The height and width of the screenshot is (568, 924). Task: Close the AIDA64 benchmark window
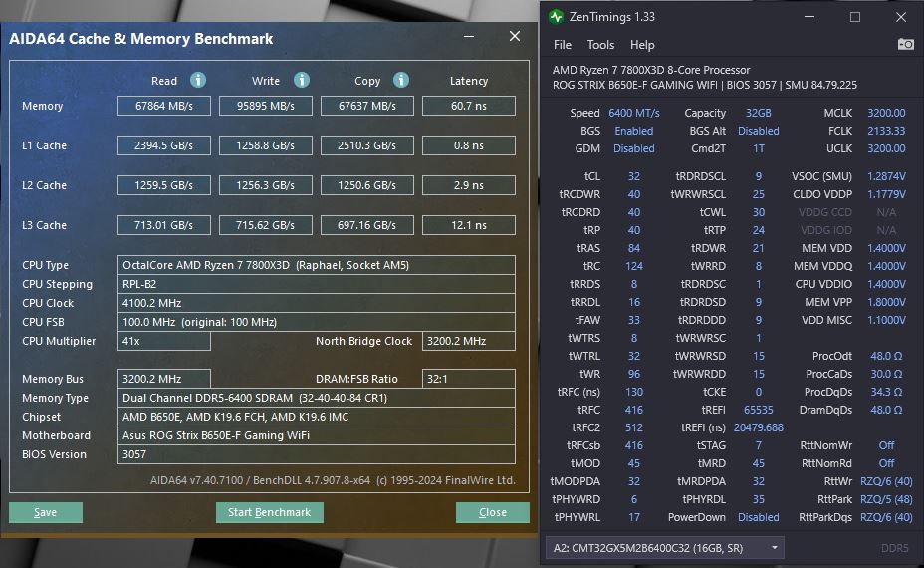tap(515, 37)
